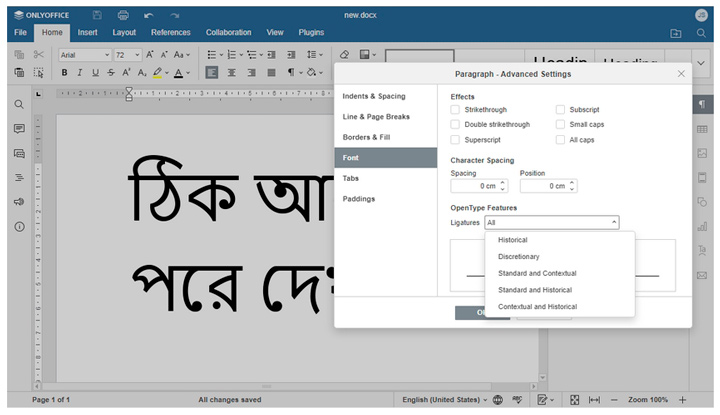Align text left

click(212, 73)
